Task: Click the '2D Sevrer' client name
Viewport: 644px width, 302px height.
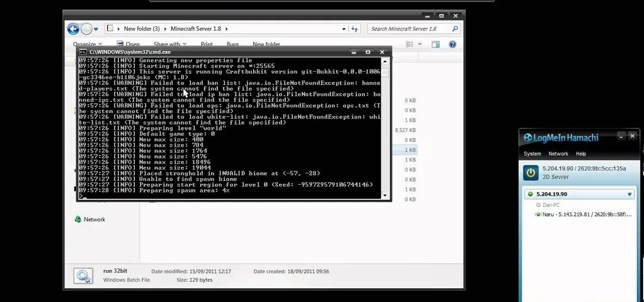Action: coord(555,177)
